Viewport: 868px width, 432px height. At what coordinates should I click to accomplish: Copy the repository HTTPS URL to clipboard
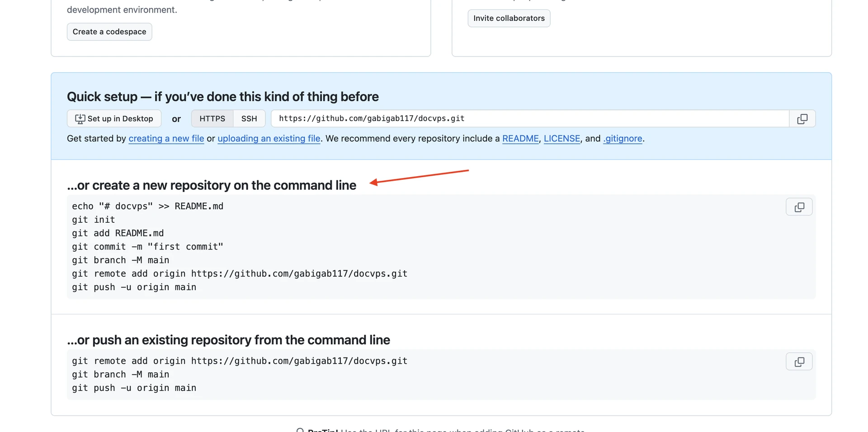[x=802, y=119]
